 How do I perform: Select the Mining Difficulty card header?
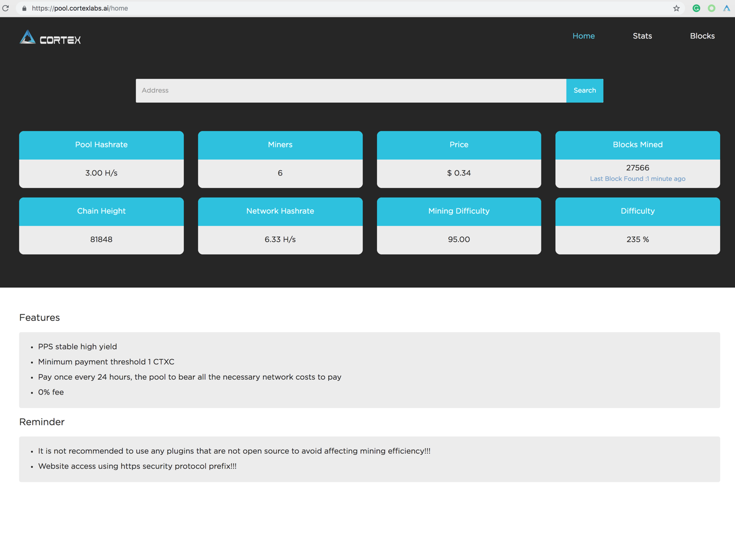pos(459,211)
